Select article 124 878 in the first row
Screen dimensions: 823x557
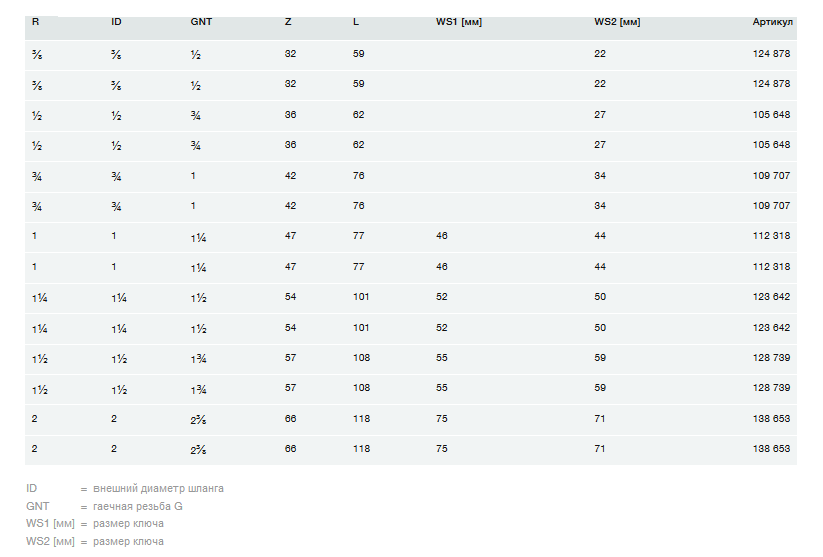[x=771, y=54]
